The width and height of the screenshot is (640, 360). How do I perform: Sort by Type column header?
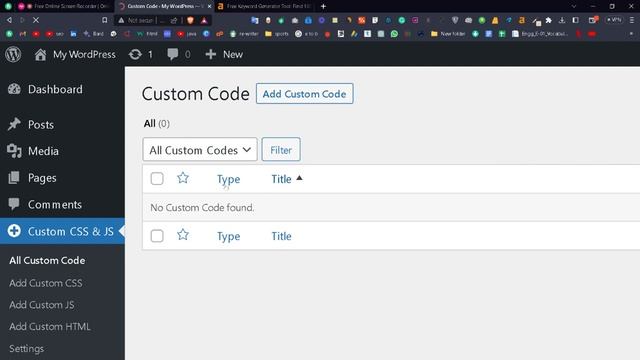(229, 179)
